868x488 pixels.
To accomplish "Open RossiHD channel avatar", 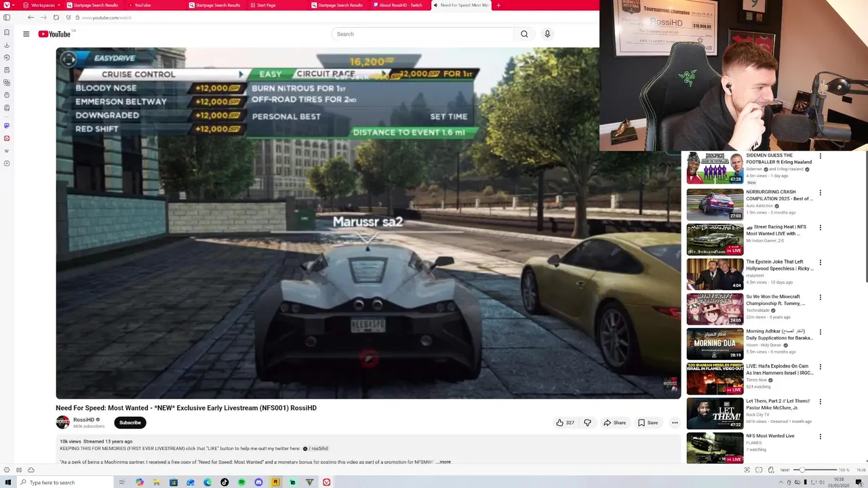I will (x=62, y=422).
